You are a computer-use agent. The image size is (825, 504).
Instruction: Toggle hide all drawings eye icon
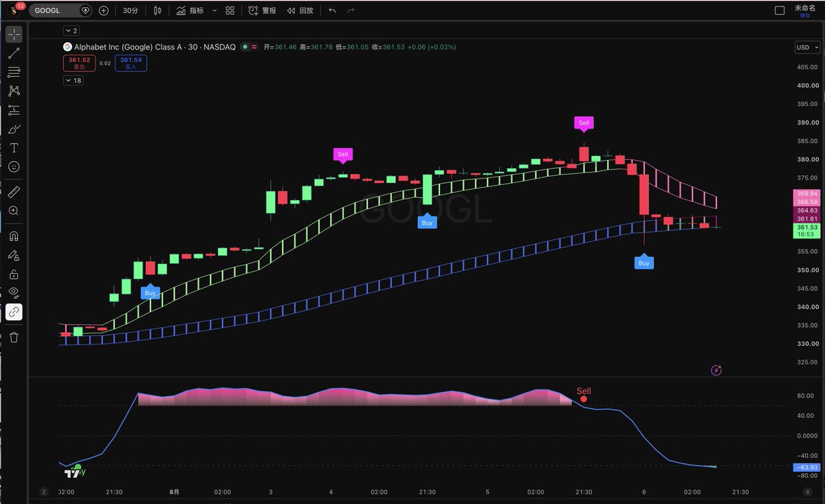pos(14,293)
